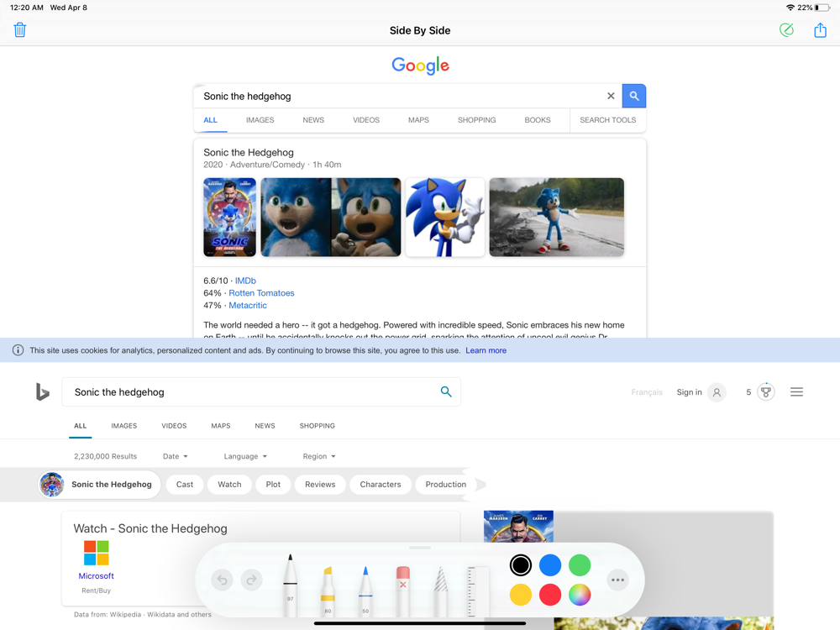Screen dimensions: 840x630
Task: Click Learn more in cookie banner
Action: 486,350
